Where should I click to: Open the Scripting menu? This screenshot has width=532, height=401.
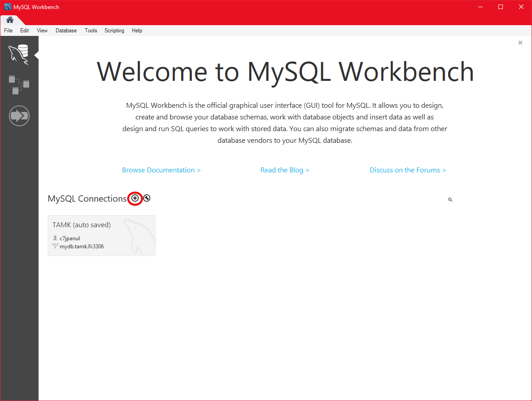coord(114,31)
